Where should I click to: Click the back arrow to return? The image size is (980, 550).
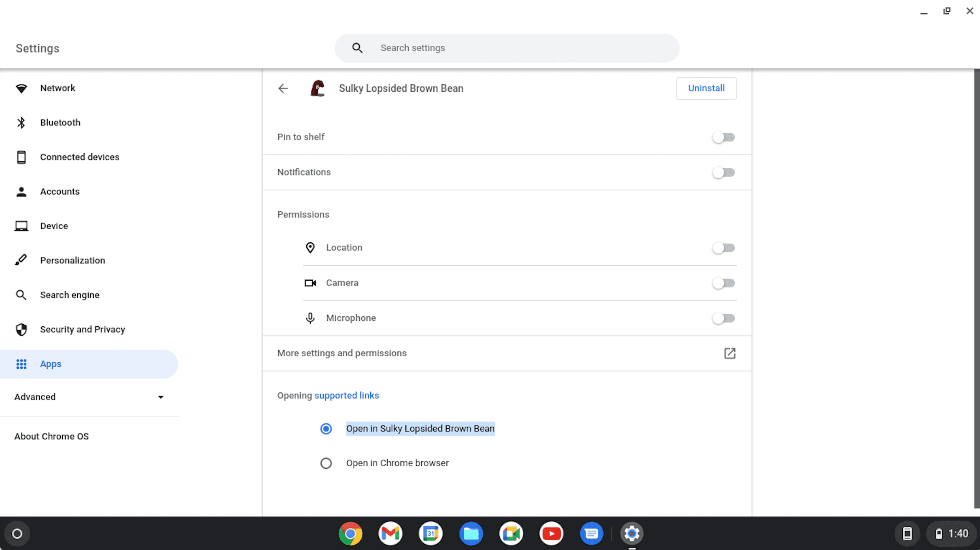click(282, 89)
